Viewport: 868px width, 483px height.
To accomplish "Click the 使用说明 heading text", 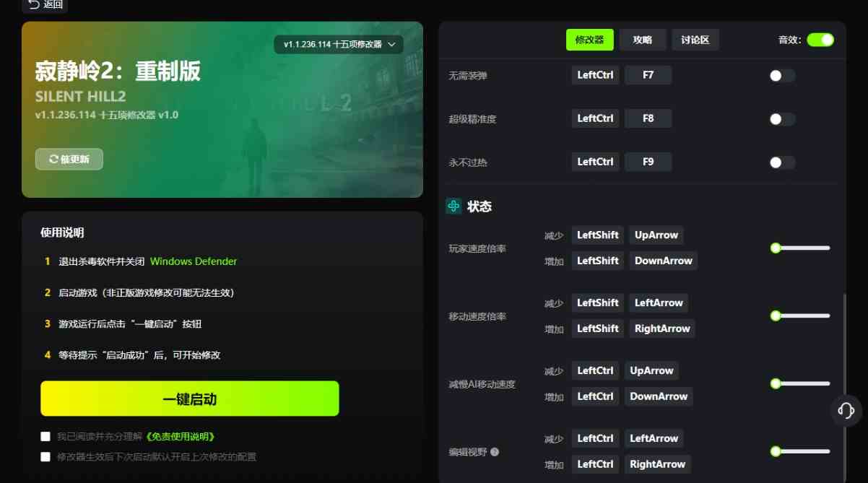I will (x=62, y=232).
